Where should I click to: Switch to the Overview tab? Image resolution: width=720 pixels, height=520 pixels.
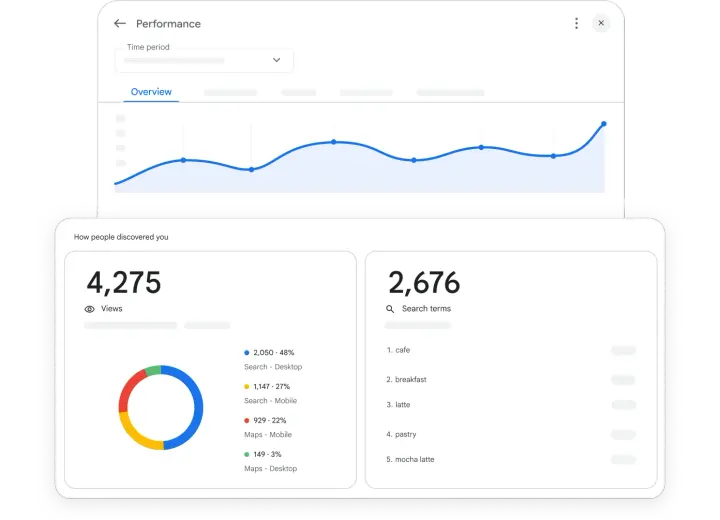151,92
